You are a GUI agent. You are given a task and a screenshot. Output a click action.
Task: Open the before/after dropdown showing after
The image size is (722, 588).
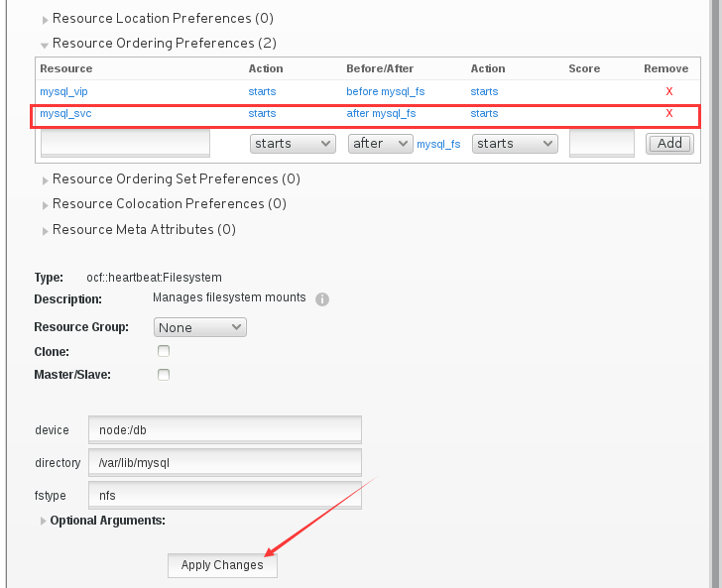[381, 144]
